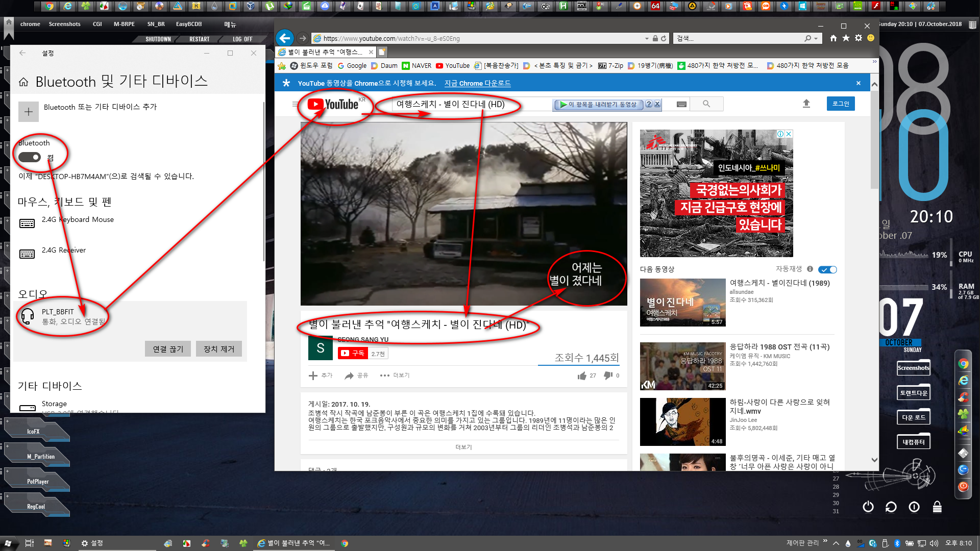The height and width of the screenshot is (551, 980).
Task: Open IE home page icon
Action: (x=834, y=38)
